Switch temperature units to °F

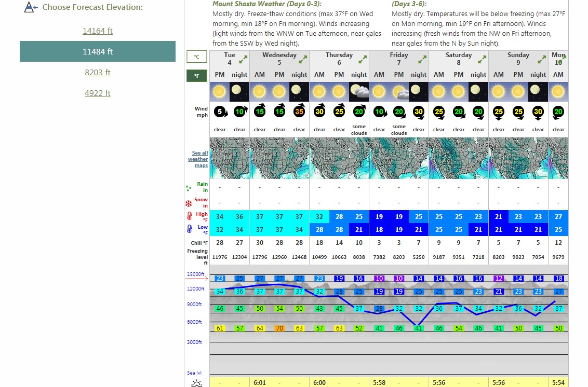196,76
